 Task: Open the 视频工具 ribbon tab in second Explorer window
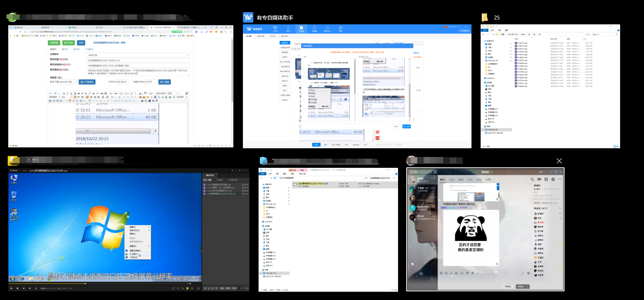pyautogui.click(x=302, y=173)
